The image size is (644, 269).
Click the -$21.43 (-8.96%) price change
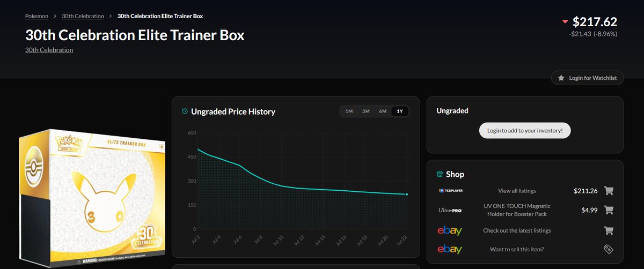593,34
